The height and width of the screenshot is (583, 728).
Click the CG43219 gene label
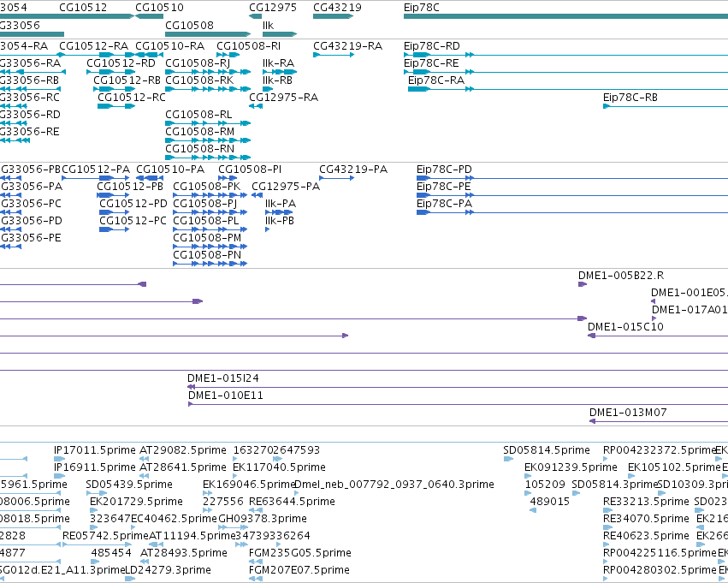click(x=338, y=8)
